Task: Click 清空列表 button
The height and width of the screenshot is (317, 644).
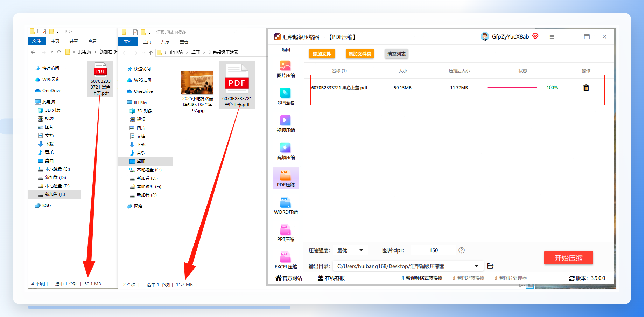Action: [x=397, y=54]
